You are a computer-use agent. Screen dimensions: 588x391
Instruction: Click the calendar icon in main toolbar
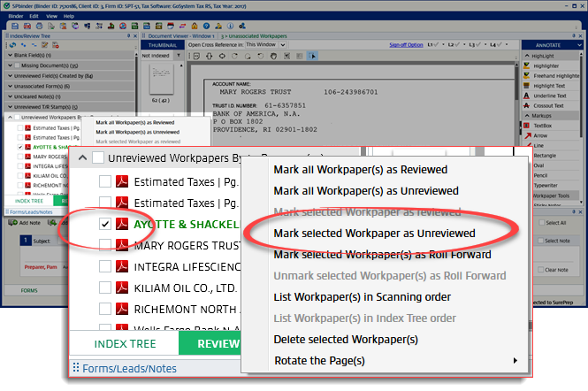click(x=171, y=26)
